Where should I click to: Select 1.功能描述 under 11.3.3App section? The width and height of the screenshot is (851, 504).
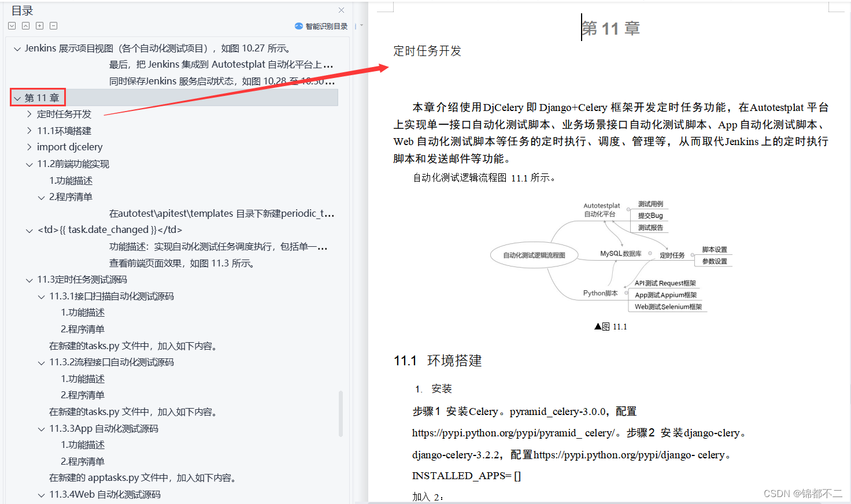click(83, 445)
